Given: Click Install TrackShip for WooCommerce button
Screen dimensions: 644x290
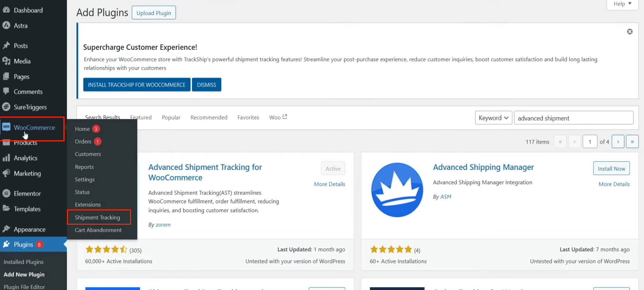Looking at the screenshot, I should point(137,85).
